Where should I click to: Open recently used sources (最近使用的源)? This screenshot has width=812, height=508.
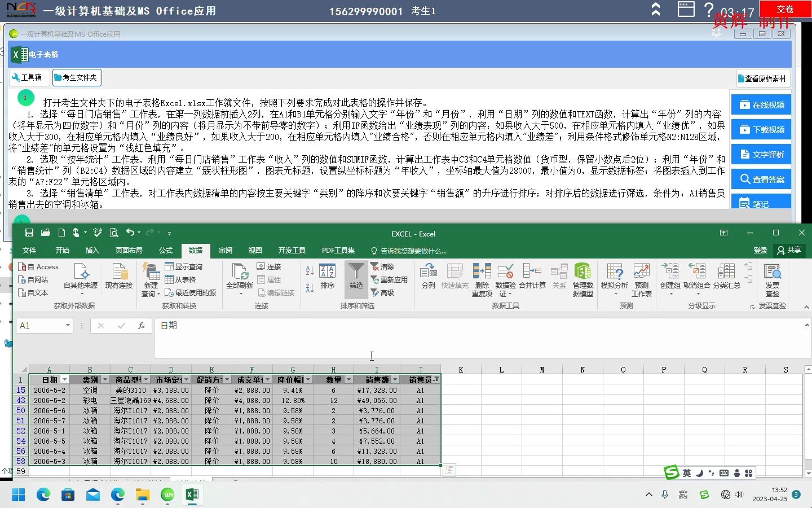(191, 293)
